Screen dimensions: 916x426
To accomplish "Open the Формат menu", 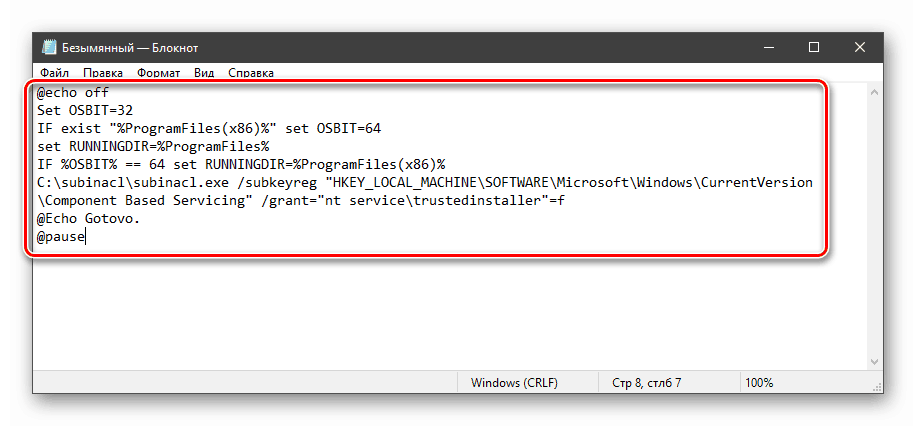I will pyautogui.click(x=158, y=73).
